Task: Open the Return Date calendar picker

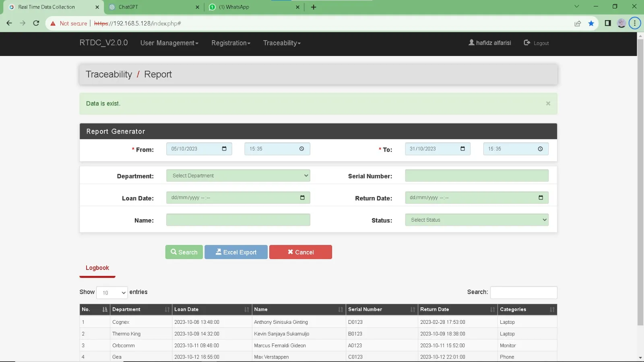Action: click(x=541, y=197)
